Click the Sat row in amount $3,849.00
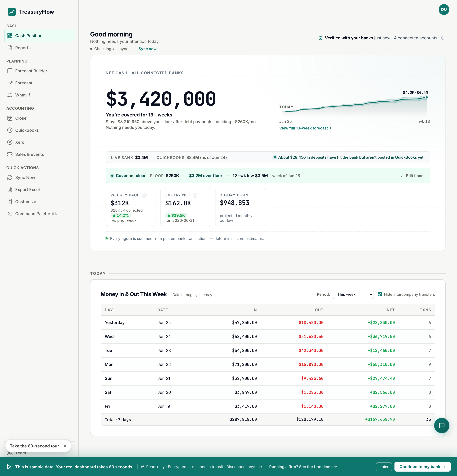 (245, 392)
